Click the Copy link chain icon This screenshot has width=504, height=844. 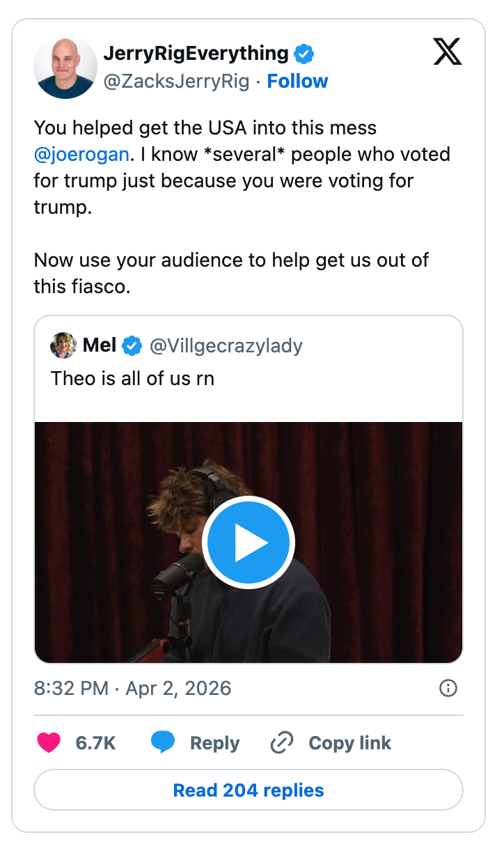click(281, 743)
